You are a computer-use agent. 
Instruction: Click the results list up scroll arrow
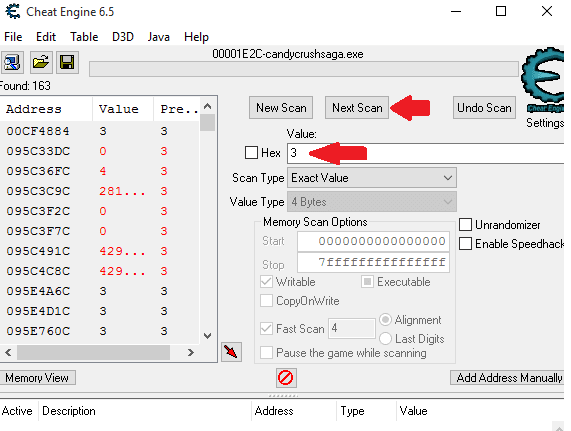pyautogui.click(x=208, y=106)
